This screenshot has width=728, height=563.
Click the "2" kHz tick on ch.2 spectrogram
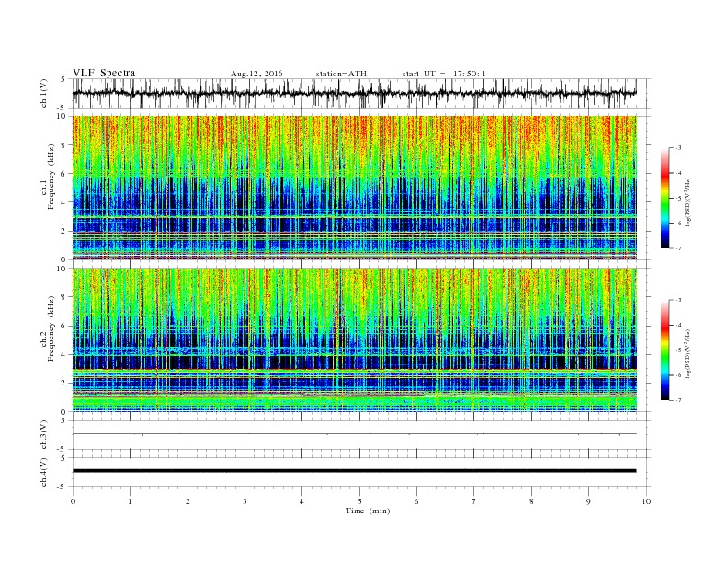point(64,384)
